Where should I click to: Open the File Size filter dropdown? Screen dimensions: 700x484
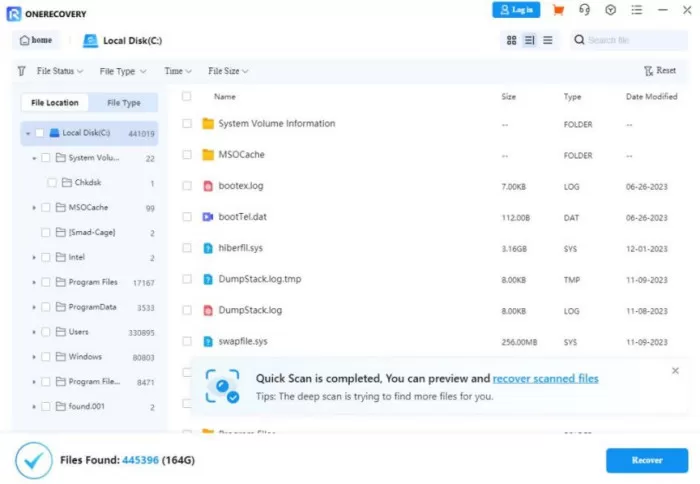(x=228, y=71)
